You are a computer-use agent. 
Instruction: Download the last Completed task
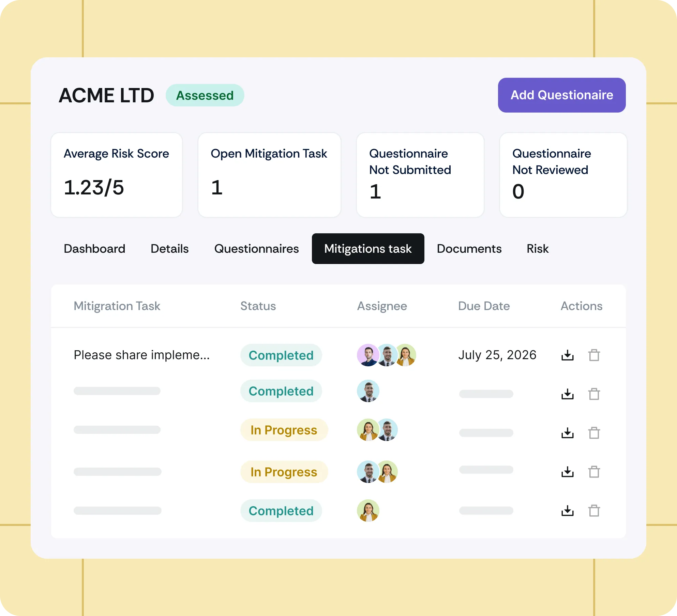tap(567, 511)
